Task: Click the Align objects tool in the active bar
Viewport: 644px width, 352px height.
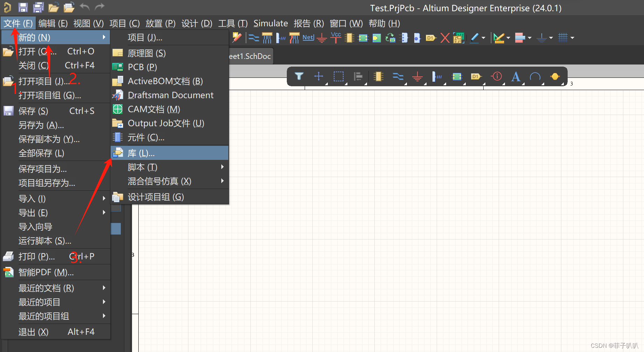Action: click(x=358, y=76)
